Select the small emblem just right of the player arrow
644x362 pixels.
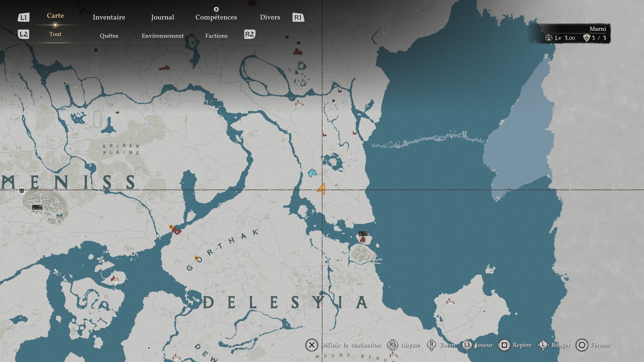(x=336, y=185)
